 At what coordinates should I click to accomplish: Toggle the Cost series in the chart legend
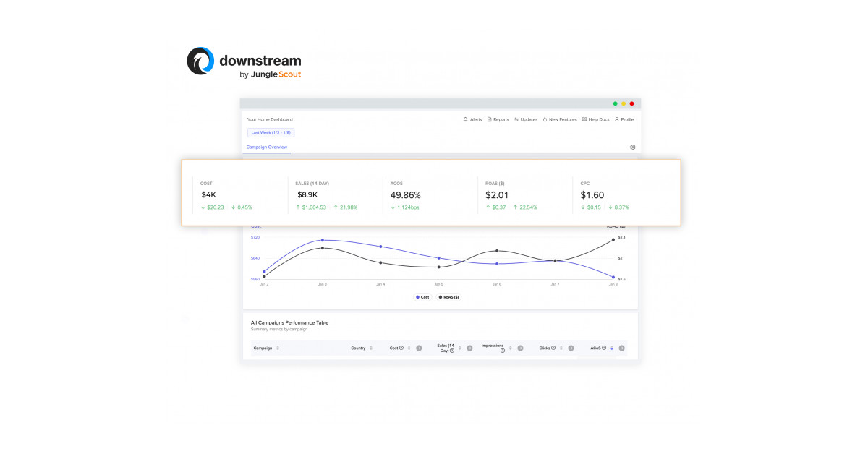click(x=422, y=296)
